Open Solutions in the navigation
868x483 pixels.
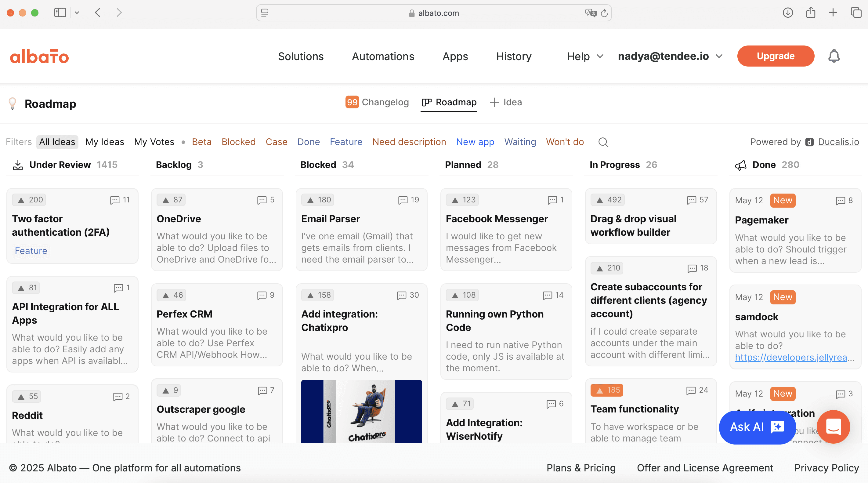tap(301, 56)
